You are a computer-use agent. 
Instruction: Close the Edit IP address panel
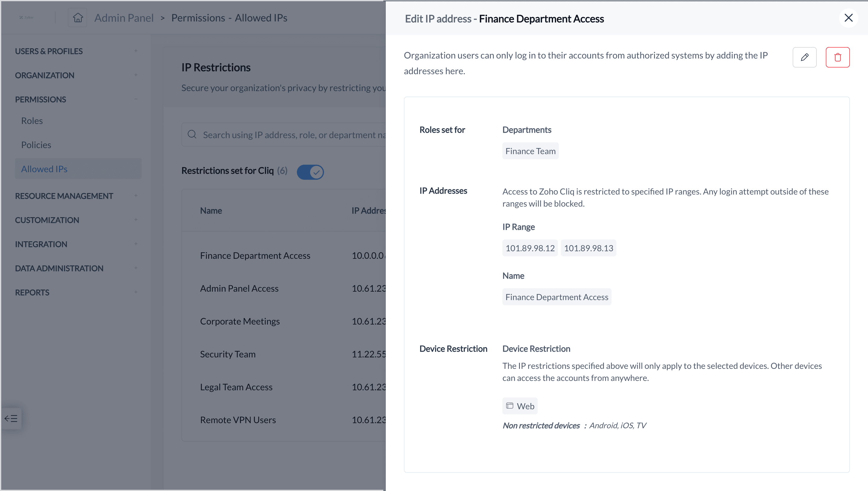point(848,18)
